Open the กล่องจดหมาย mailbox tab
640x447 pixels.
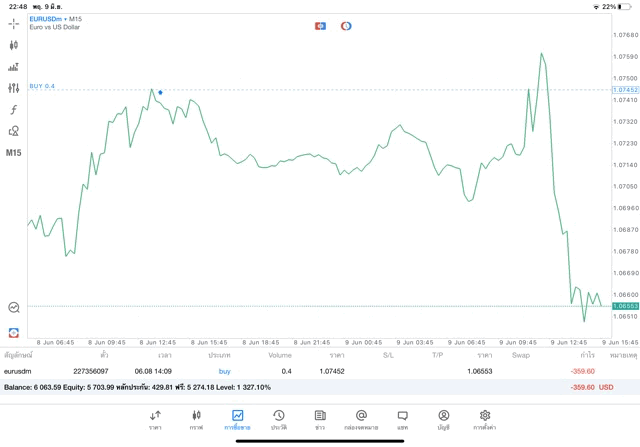(x=361, y=419)
